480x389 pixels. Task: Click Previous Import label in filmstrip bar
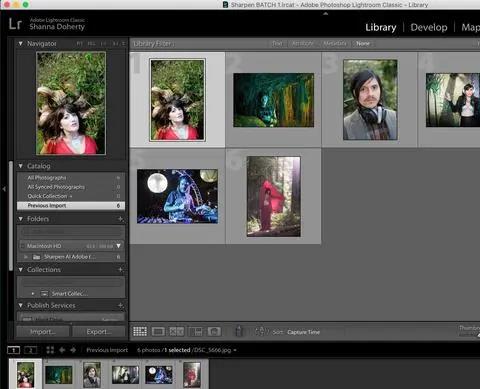107,350
